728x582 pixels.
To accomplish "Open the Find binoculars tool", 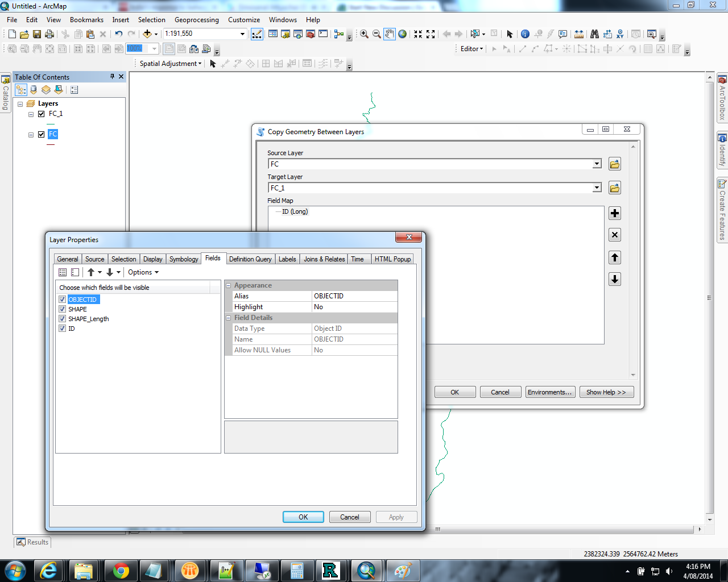I will point(594,34).
